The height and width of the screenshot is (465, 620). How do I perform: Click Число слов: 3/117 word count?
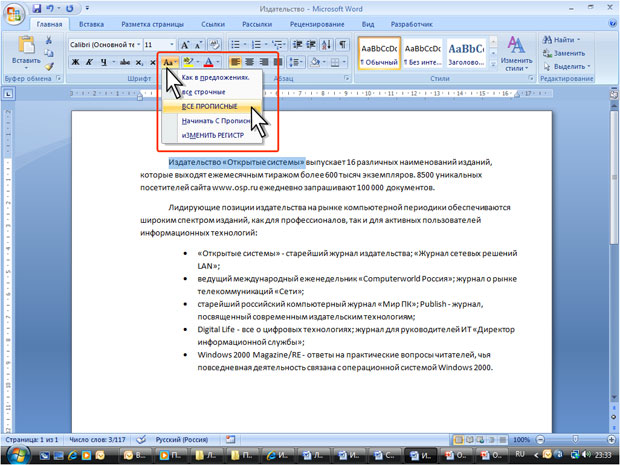coord(97,439)
